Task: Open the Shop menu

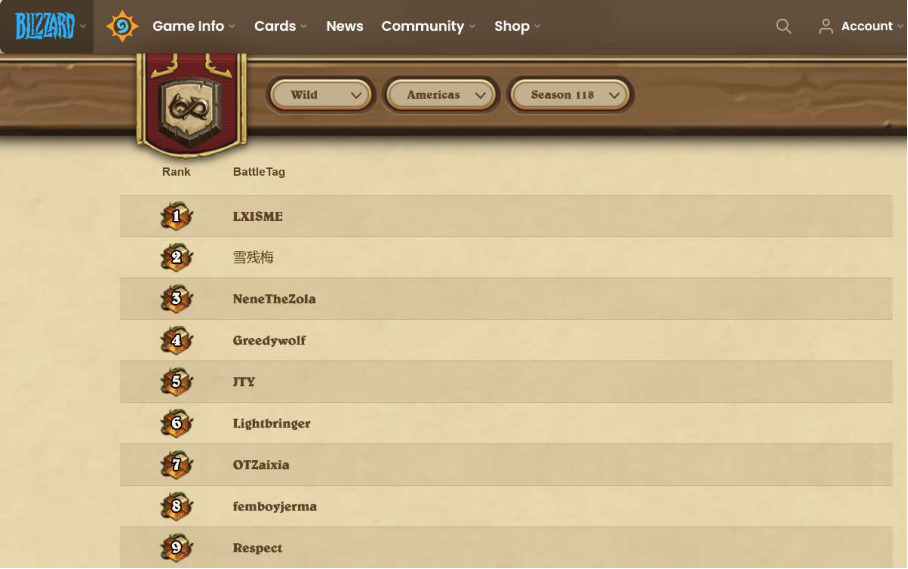Action: pyautogui.click(x=517, y=26)
